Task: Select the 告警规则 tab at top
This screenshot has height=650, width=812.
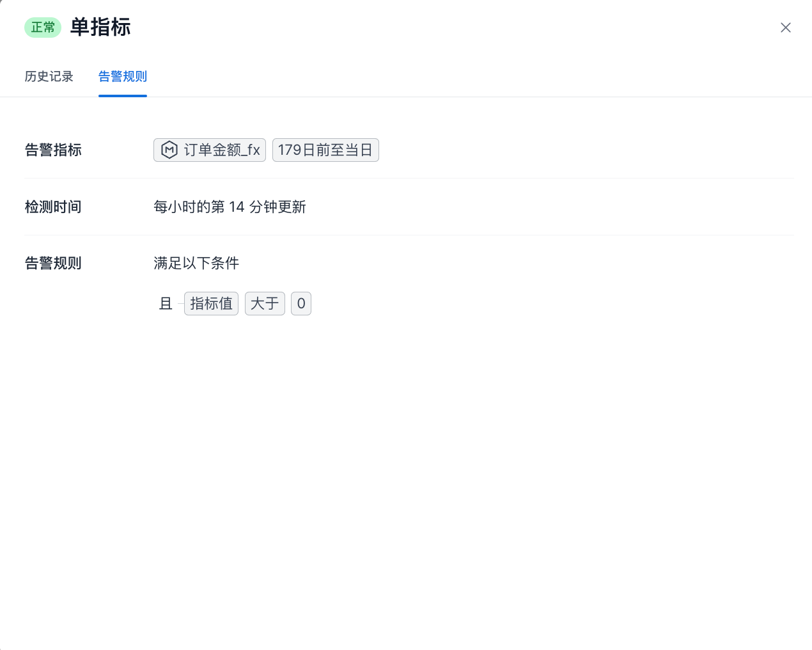Action: click(x=122, y=76)
